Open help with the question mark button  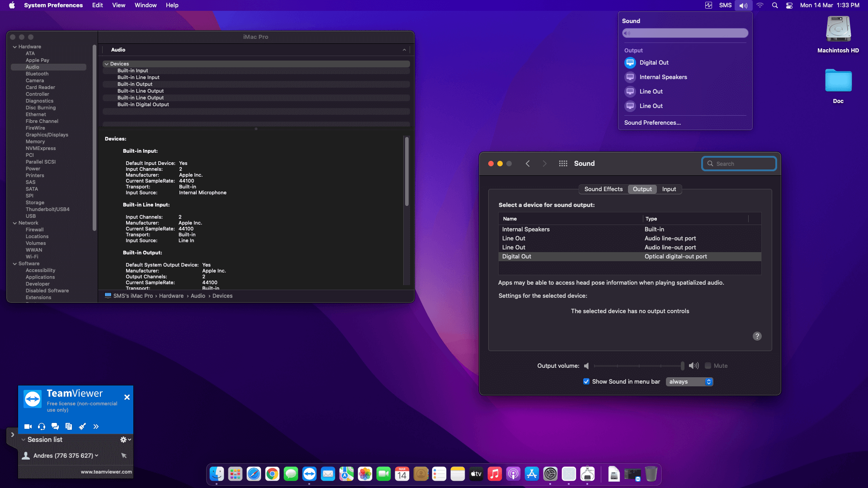(x=757, y=336)
